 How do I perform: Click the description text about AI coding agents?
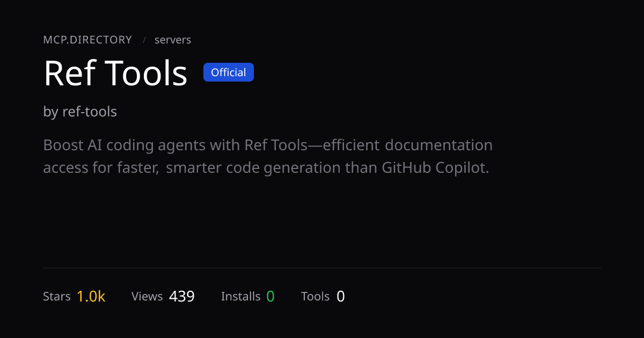[268, 156]
